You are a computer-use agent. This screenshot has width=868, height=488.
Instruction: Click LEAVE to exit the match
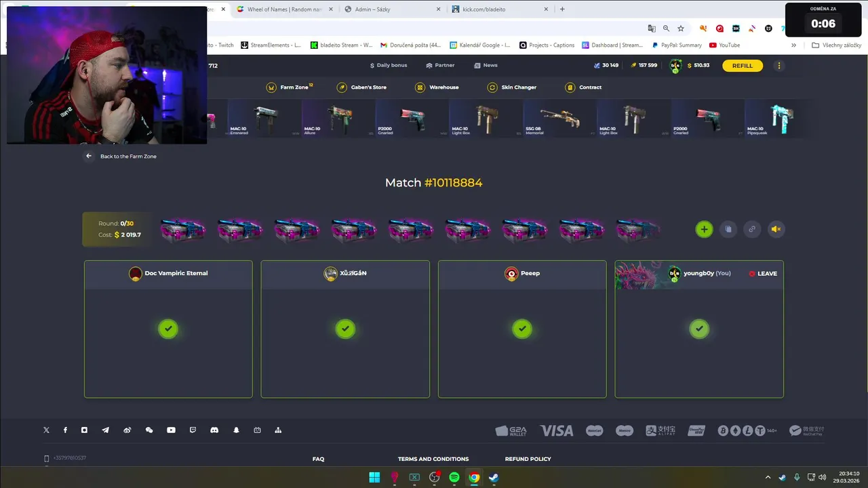[x=763, y=274]
